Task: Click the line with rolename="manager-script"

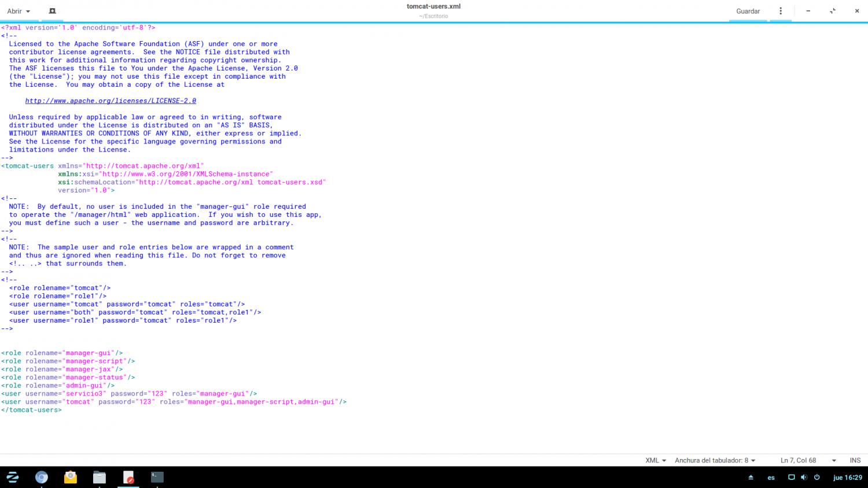Action: [x=68, y=361]
